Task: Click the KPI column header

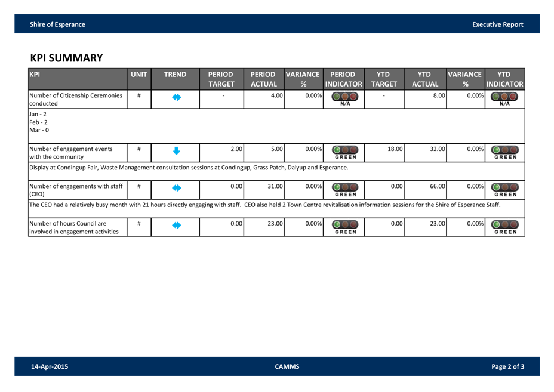Action: point(78,79)
